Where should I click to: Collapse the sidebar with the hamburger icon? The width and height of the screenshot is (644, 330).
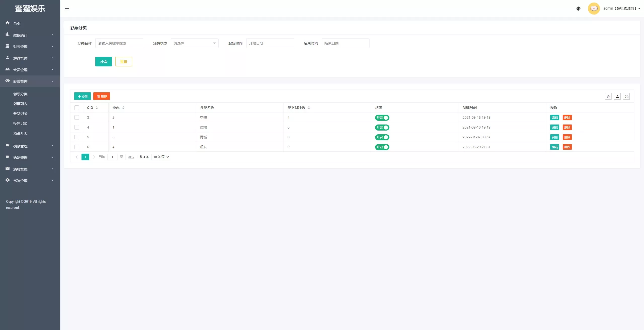point(67,9)
